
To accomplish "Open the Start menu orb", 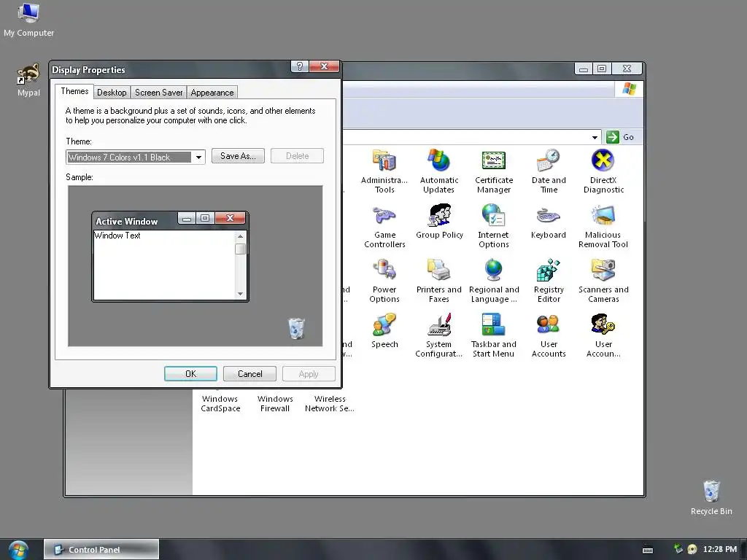I will [x=18, y=550].
